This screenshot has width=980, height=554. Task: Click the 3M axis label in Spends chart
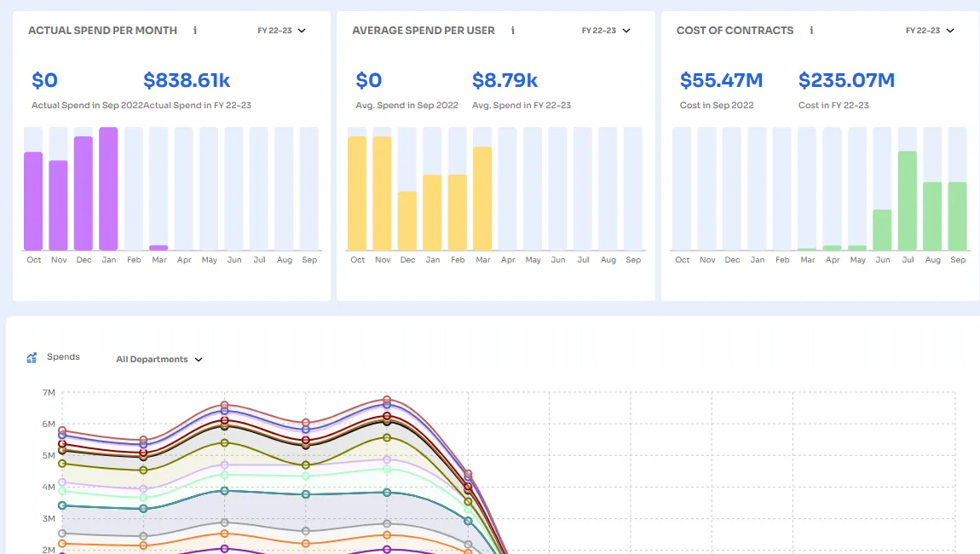[49, 518]
